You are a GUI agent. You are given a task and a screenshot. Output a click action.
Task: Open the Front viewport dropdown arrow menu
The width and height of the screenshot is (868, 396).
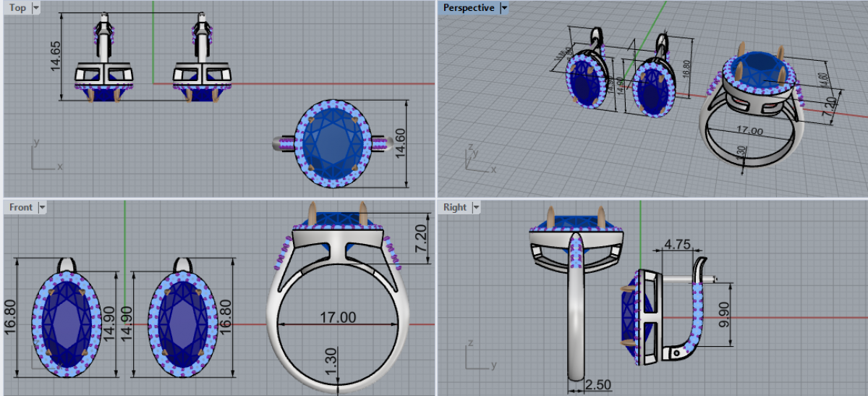41,207
